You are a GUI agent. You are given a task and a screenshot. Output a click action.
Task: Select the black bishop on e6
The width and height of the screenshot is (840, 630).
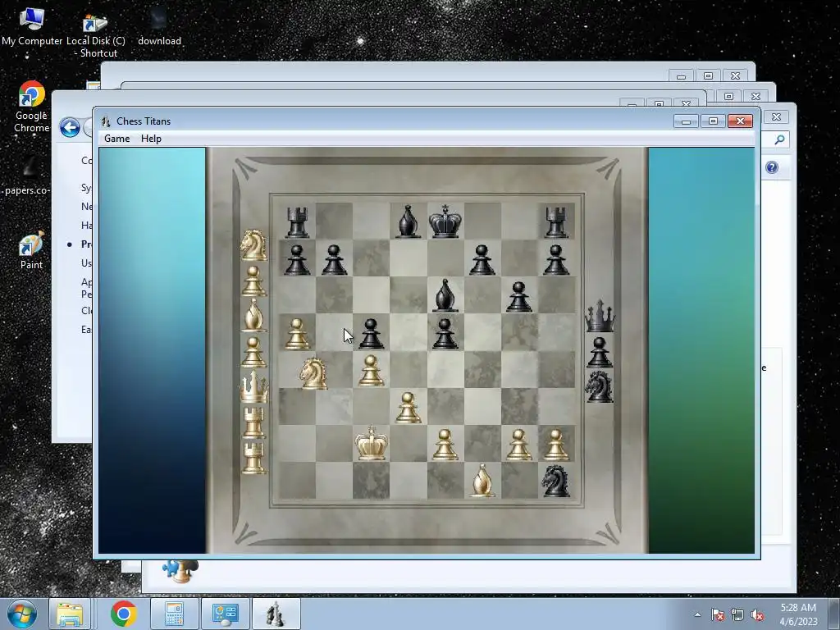(x=445, y=295)
